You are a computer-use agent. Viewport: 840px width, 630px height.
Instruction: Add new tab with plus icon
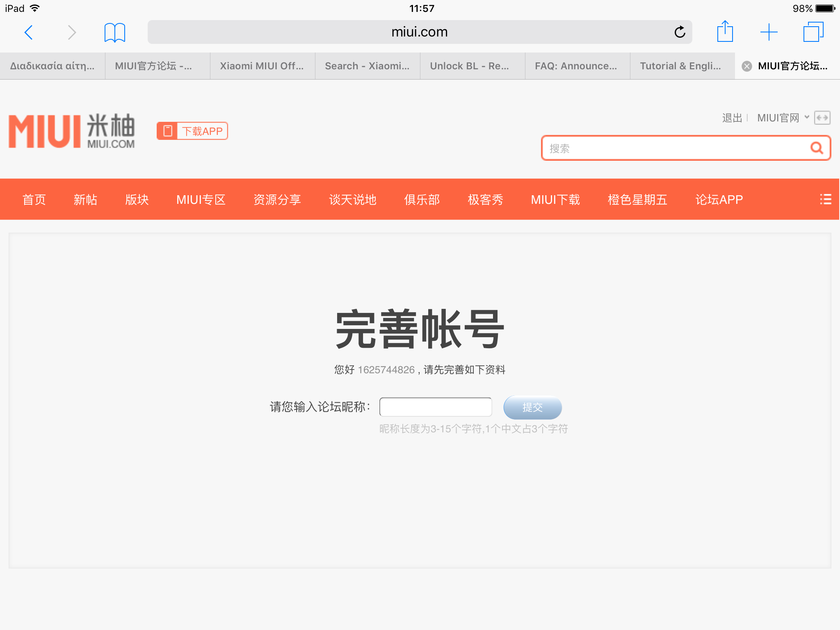pos(769,32)
